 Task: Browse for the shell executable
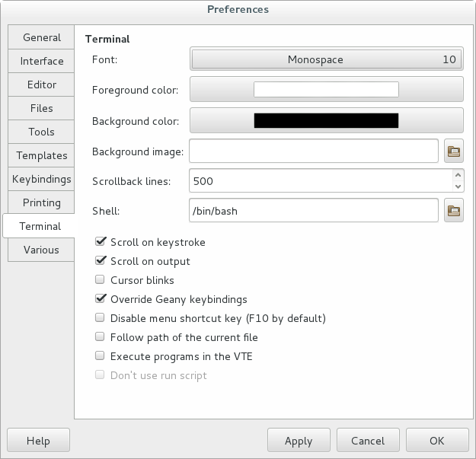(454, 210)
